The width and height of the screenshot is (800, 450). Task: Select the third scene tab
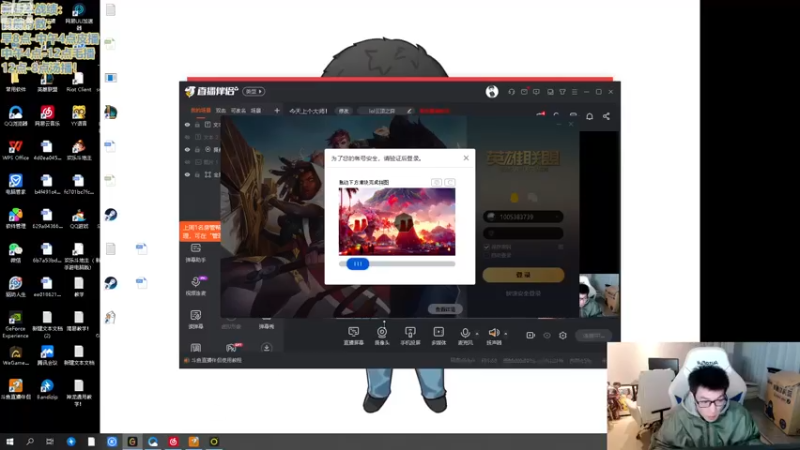click(238, 110)
